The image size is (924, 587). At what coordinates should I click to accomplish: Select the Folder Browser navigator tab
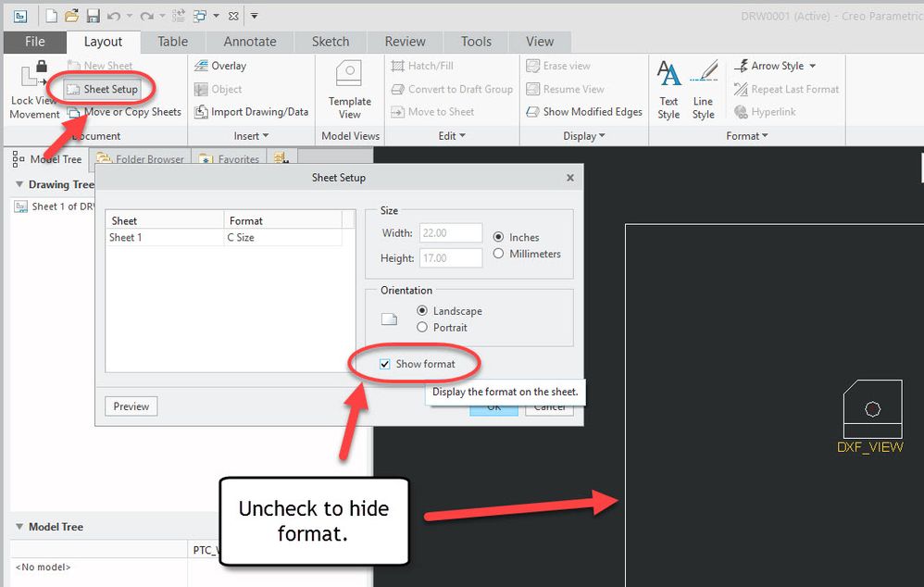tap(141, 159)
